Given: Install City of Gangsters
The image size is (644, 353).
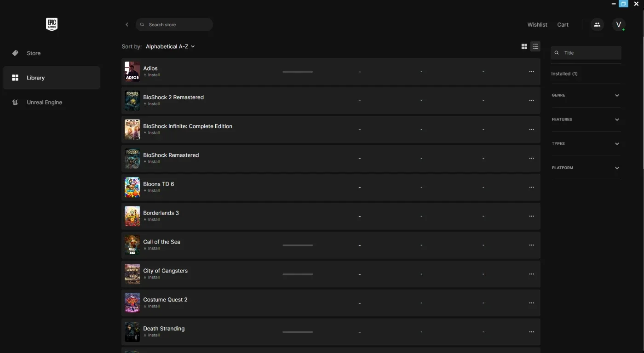Looking at the screenshot, I should coord(152,278).
